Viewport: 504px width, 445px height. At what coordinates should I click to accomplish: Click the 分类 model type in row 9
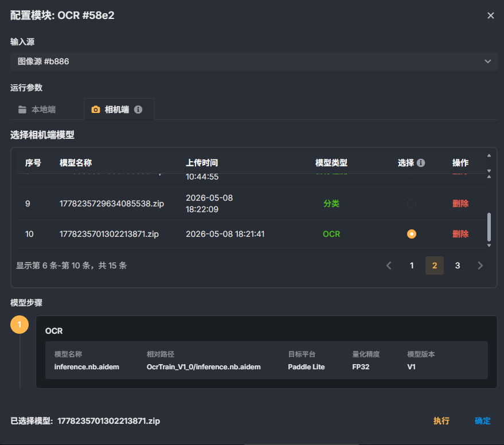coord(331,204)
